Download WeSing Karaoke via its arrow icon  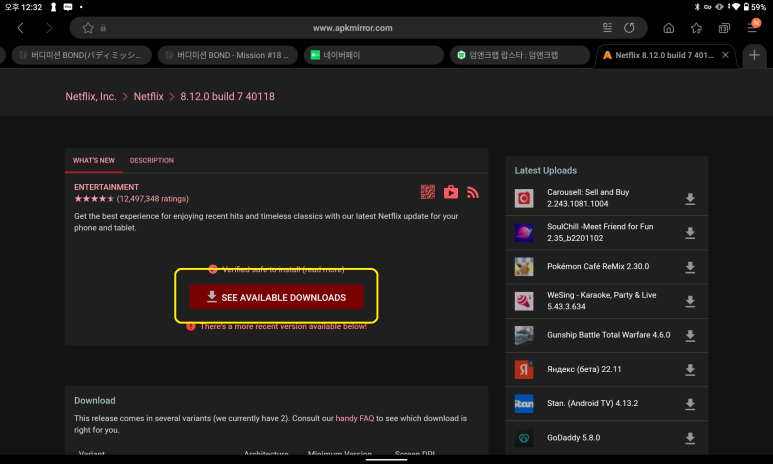[690, 301]
